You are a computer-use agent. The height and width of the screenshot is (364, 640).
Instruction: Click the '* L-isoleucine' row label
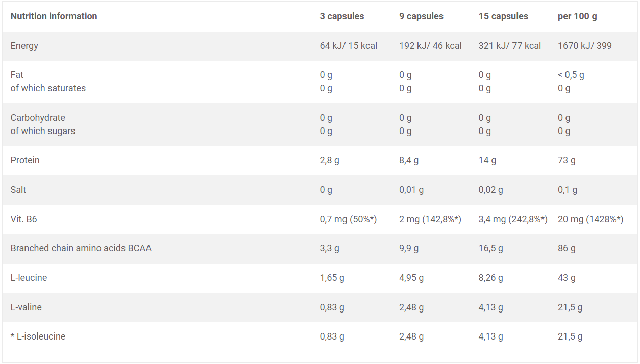click(x=38, y=336)
